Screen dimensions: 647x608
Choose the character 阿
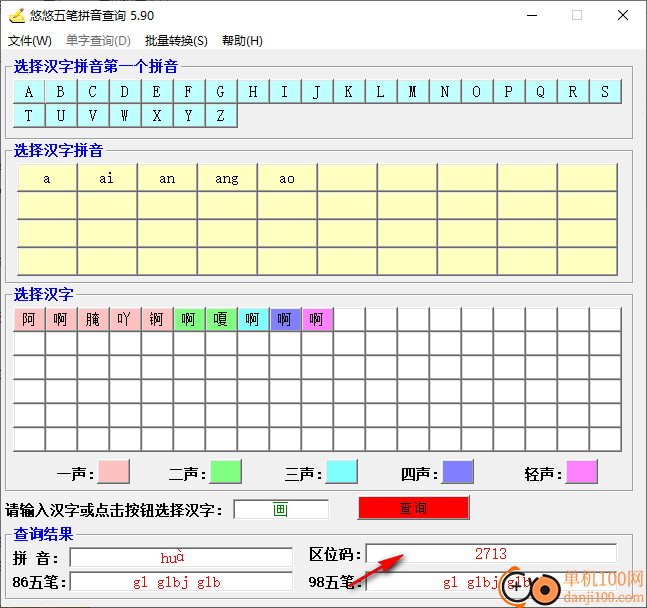click(29, 319)
